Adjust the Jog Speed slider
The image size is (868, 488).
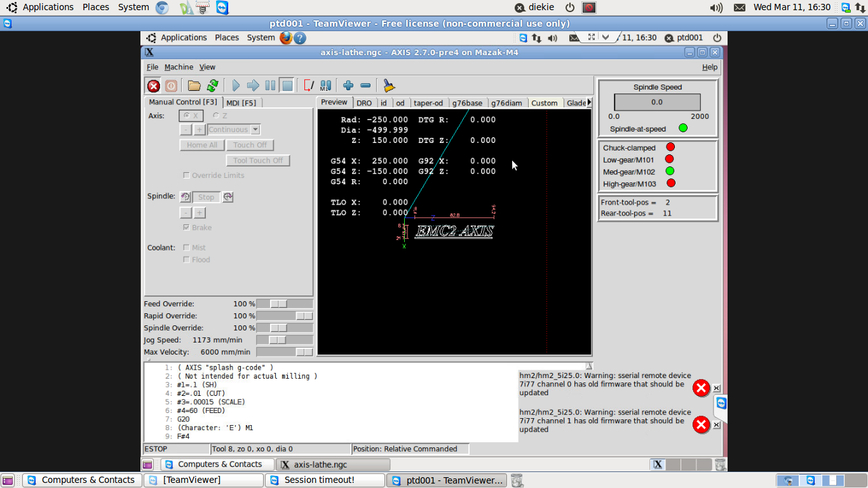pyautogui.click(x=284, y=340)
